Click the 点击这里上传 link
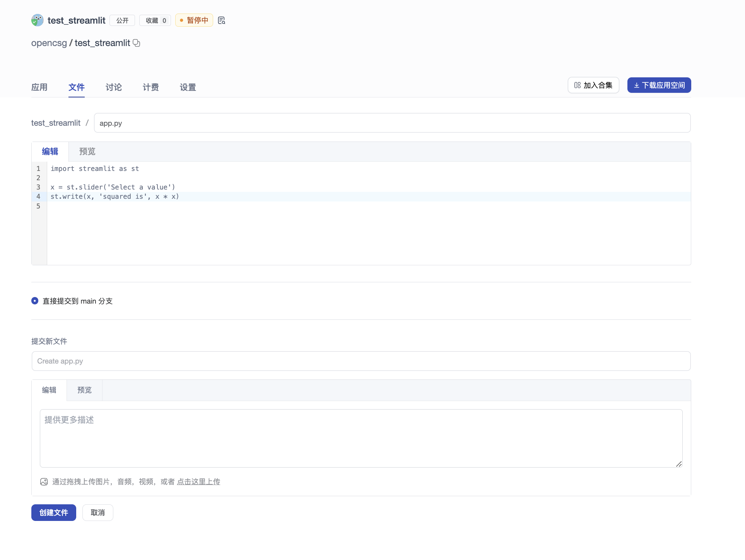The image size is (745, 560). click(x=198, y=482)
